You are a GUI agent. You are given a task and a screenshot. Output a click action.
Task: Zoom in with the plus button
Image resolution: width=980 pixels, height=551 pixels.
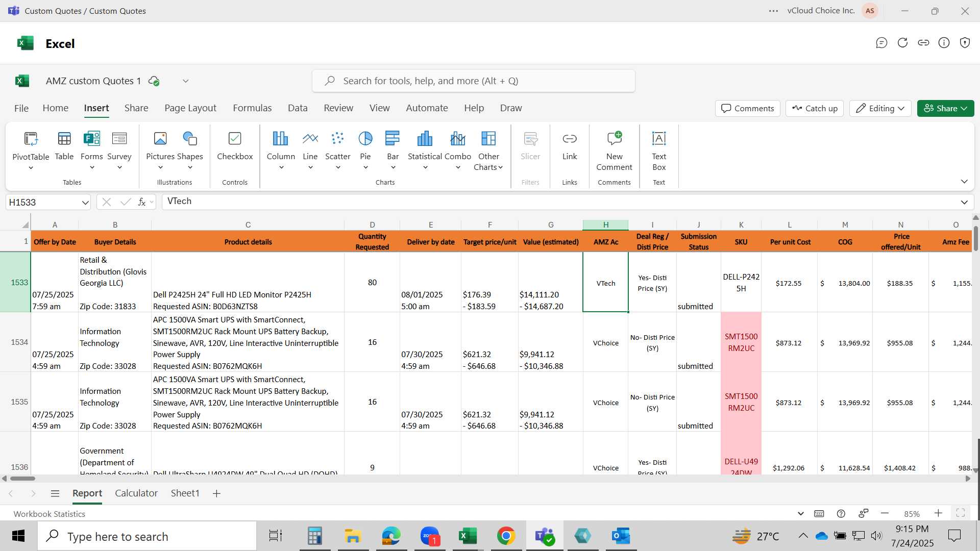tap(938, 513)
